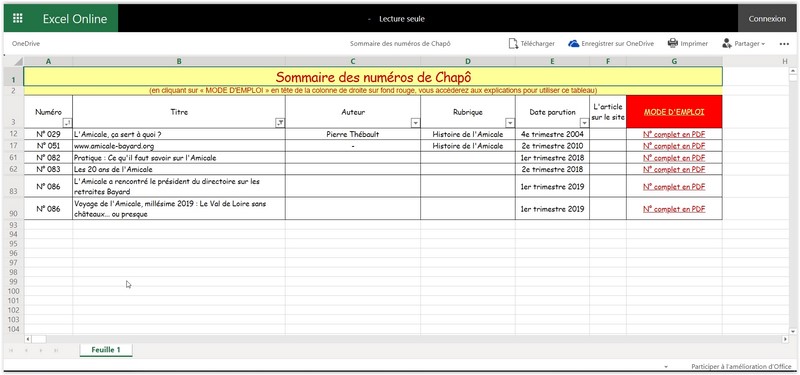Open N° complet en PDF for N° 051
Image resolution: width=800 pixels, height=375 pixels.
click(x=674, y=146)
